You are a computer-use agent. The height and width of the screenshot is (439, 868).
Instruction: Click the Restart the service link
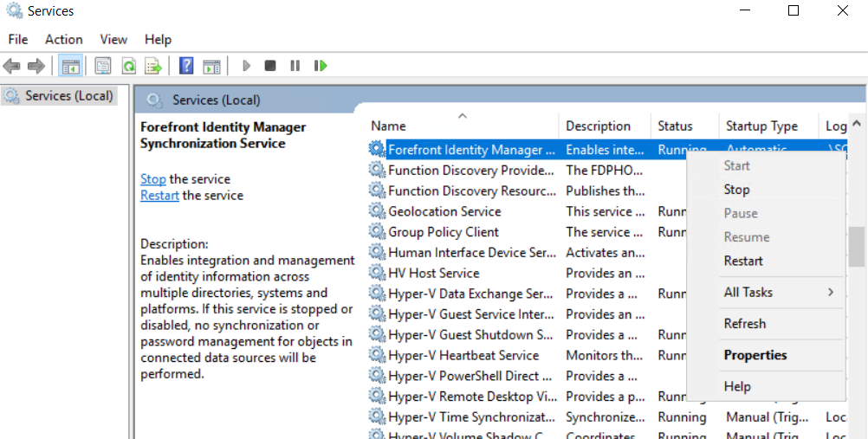click(159, 196)
